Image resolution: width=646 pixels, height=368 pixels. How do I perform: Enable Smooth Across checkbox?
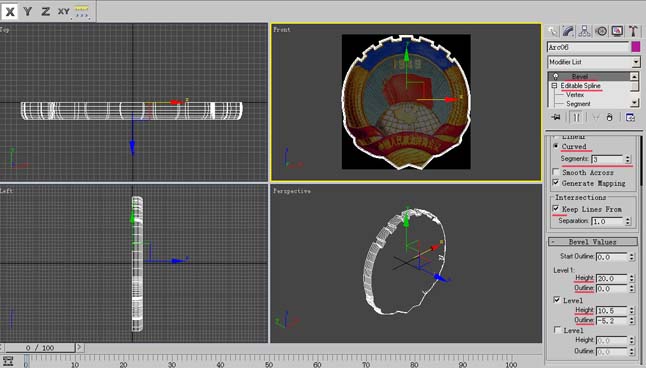[x=556, y=171]
